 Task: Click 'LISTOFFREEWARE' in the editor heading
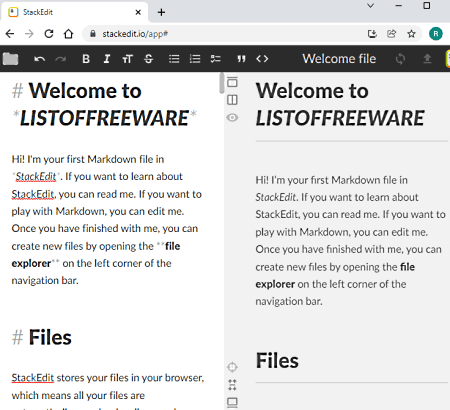104,118
